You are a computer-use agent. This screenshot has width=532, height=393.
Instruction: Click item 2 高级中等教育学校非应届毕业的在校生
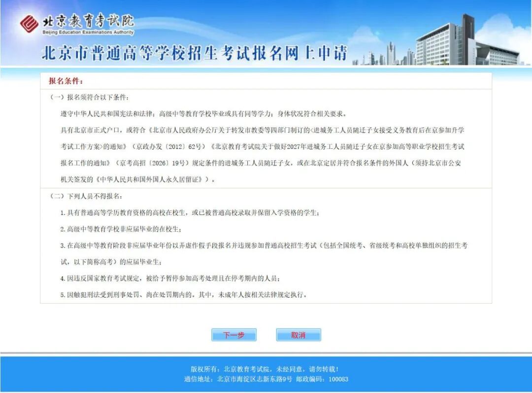pyautogui.click(x=121, y=229)
